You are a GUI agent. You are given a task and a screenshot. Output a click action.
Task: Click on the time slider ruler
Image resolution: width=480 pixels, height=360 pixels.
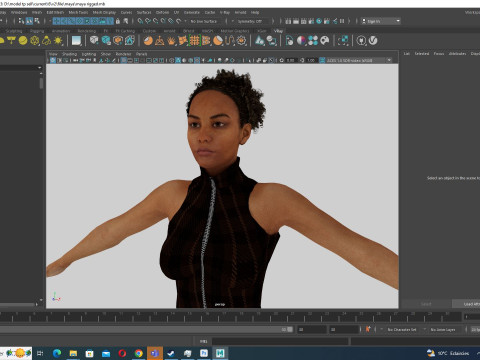(230, 317)
